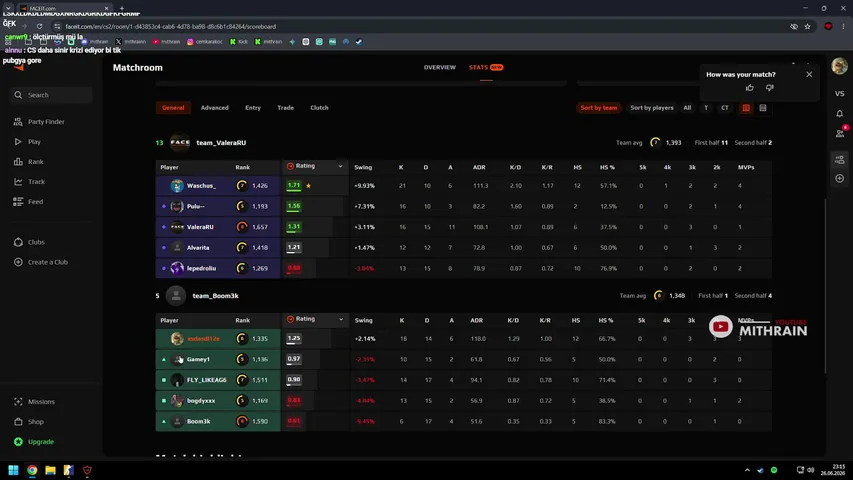Open Feed in the sidebar
Viewport: 853px width, 480px height.
28,201
